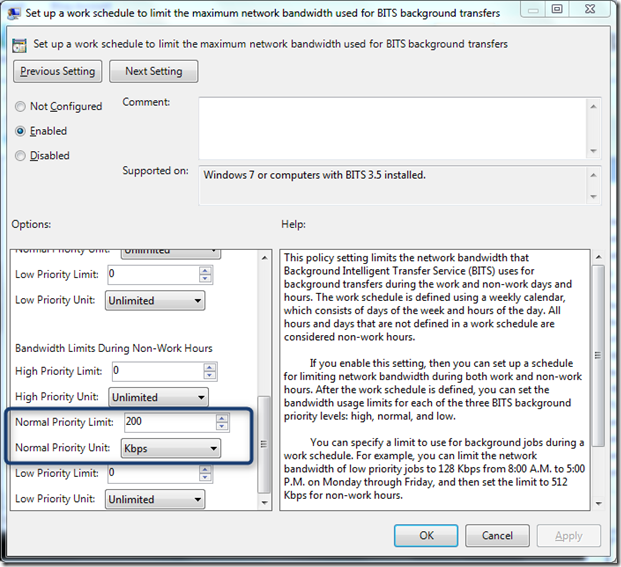Screen dimensions: 621x567
Task: Click the 'Windows 7 or computers with BITS 3.5' text
Action: click(314, 175)
